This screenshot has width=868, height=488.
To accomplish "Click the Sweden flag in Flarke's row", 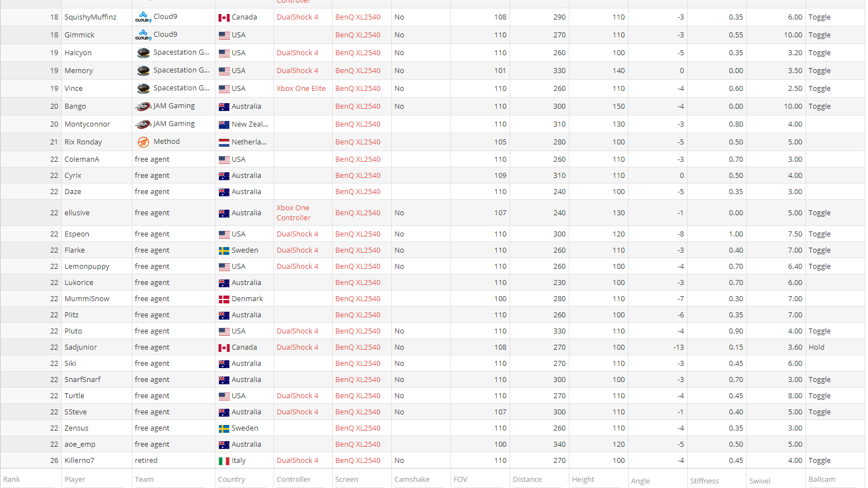I will [224, 251].
